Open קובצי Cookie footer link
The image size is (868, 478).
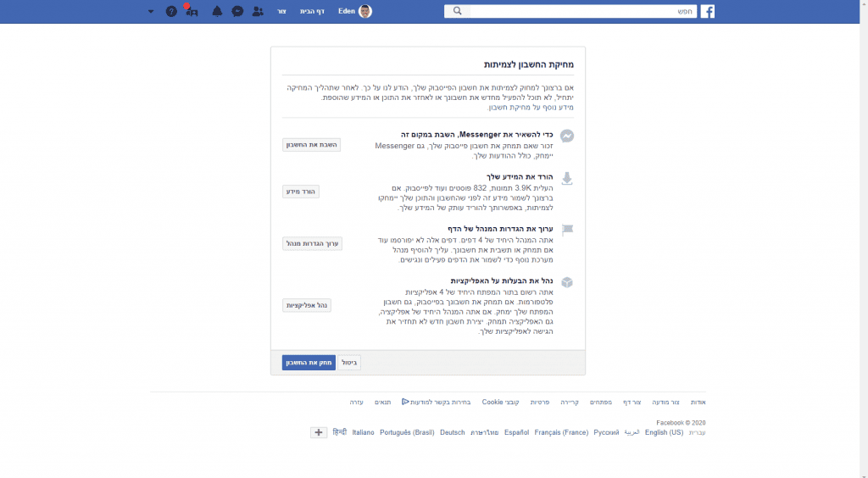pos(500,403)
